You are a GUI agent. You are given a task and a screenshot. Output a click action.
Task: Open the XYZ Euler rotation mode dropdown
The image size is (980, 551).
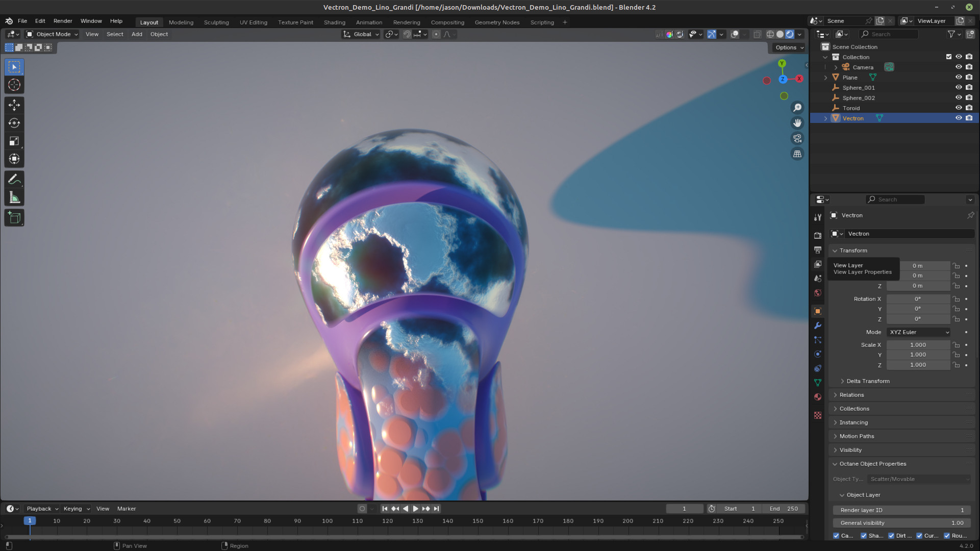918,332
